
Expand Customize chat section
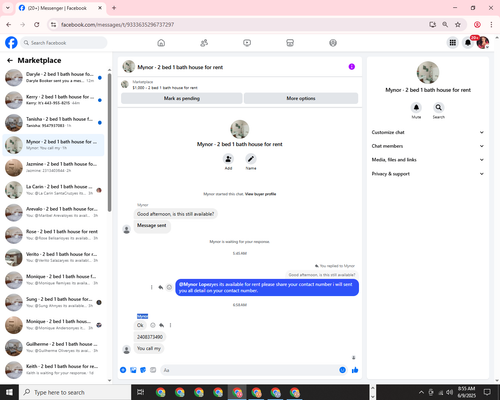click(x=428, y=132)
